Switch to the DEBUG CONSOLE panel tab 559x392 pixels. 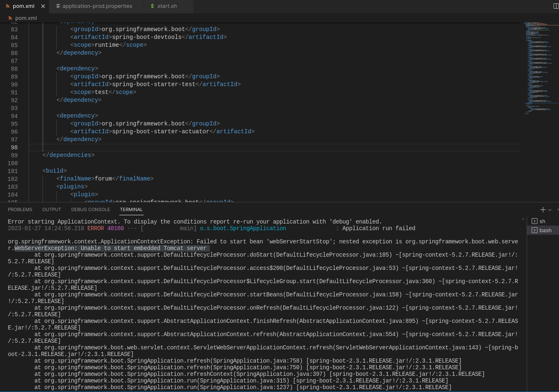91,209
